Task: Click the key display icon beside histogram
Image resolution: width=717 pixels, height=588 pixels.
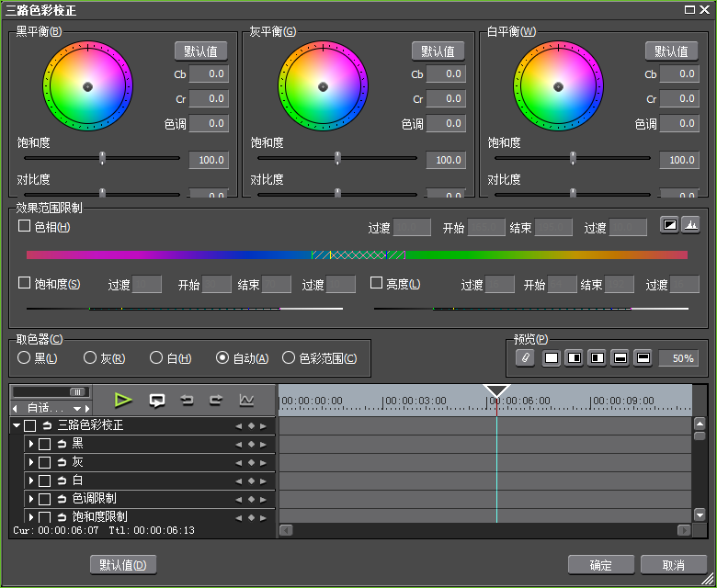Action: click(669, 226)
